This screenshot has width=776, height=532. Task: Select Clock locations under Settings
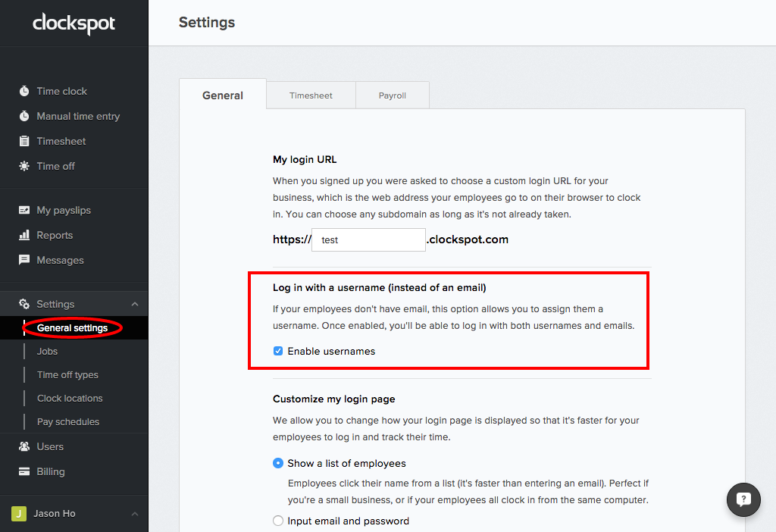pos(70,399)
